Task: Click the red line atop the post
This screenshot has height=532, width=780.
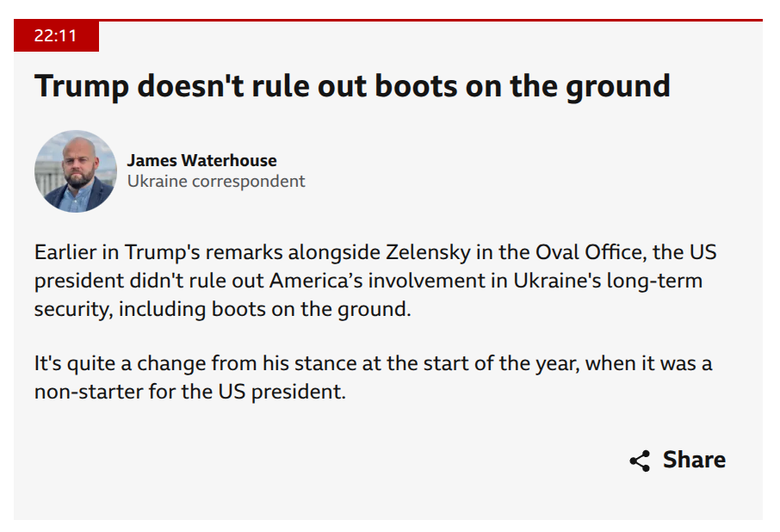Action: (388, 21)
